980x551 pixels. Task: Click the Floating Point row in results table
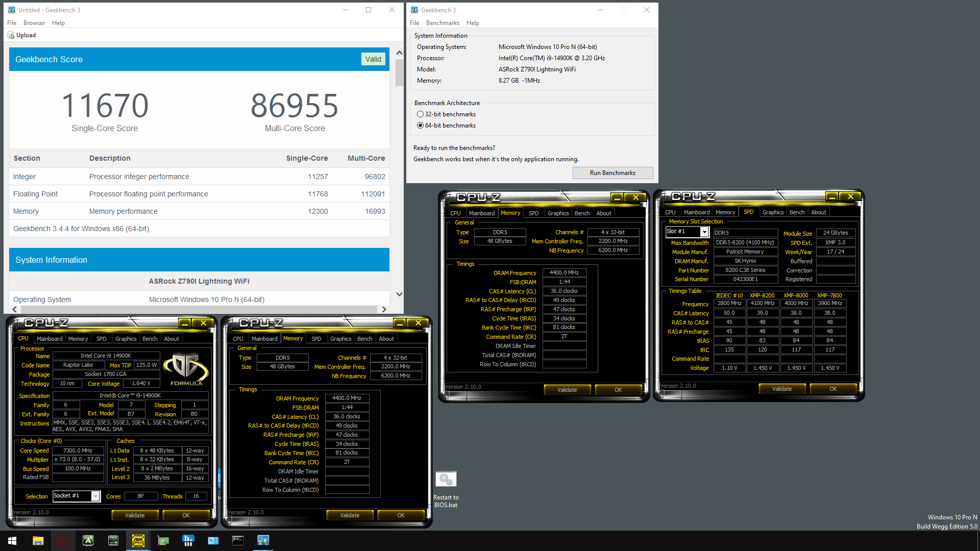point(199,194)
